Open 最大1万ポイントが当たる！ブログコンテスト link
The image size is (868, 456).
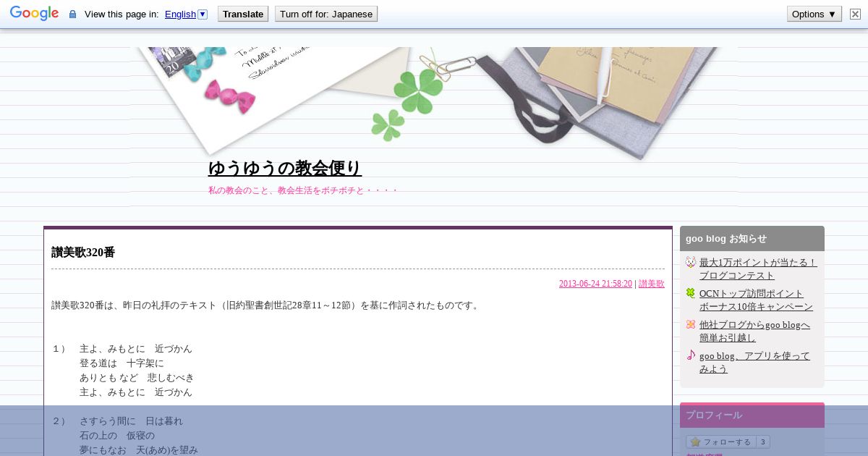pyautogui.click(x=758, y=269)
